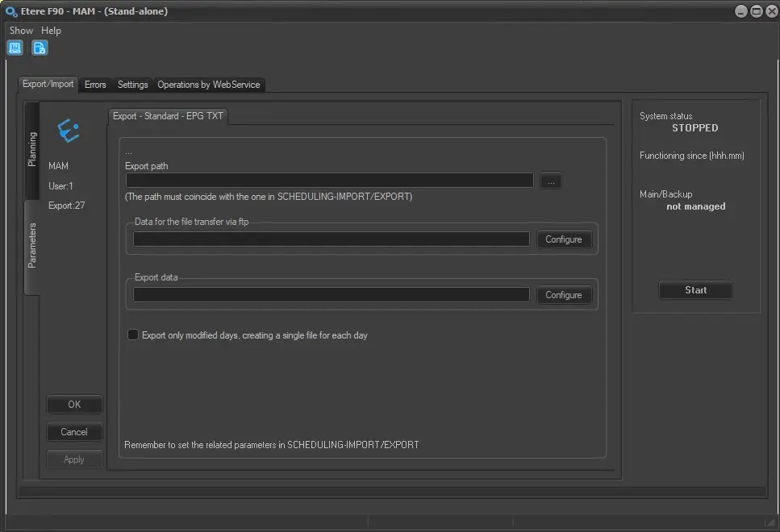Viewport: 780px width, 532px height.
Task: Click the monitor-shaped toolbar icon
Action: (15, 48)
